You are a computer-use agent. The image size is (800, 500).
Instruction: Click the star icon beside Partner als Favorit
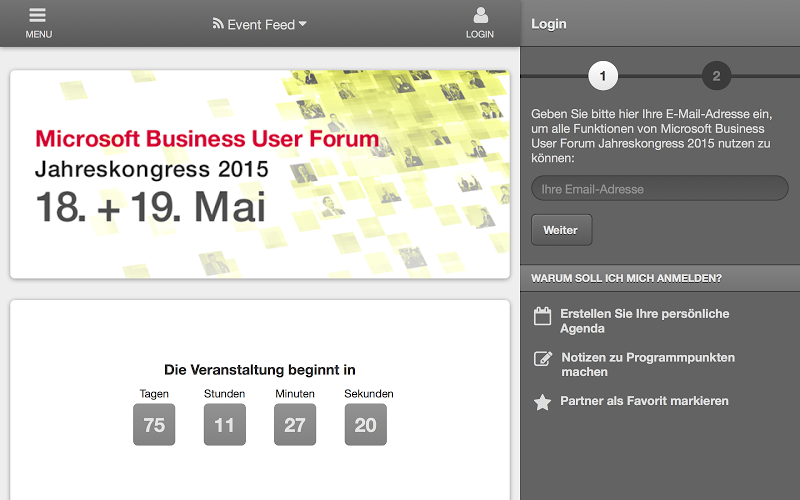tap(542, 402)
